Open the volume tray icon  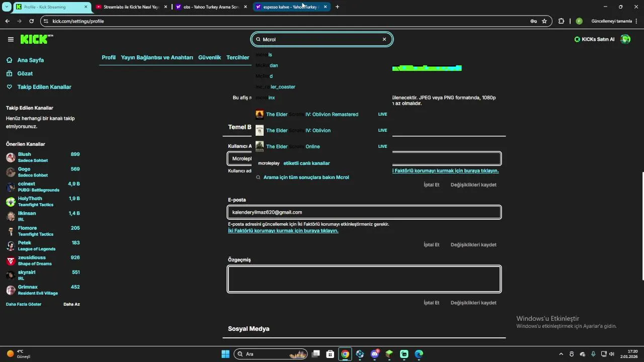pyautogui.click(x=612, y=354)
